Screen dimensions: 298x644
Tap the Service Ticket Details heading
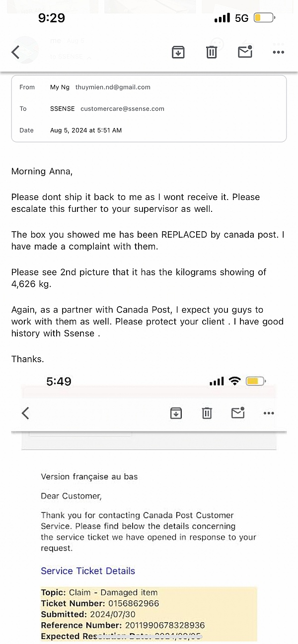coord(88,571)
